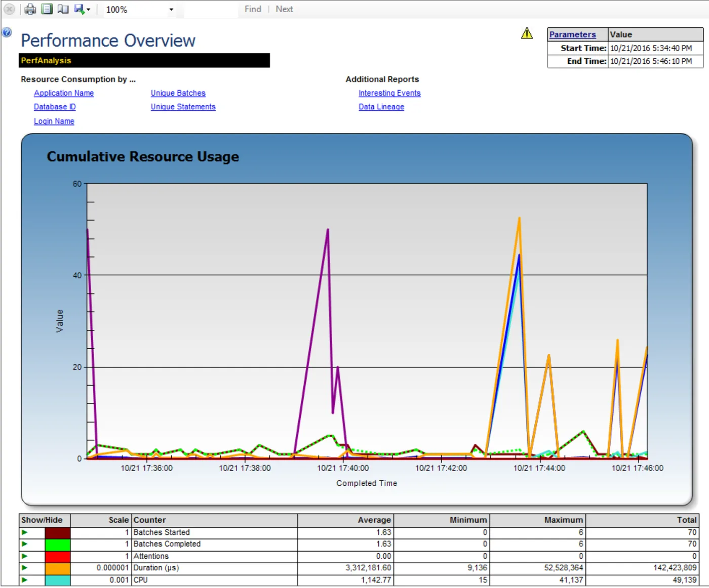The height and width of the screenshot is (588, 709).
Task: Open the page setup icon
Action: (63, 9)
